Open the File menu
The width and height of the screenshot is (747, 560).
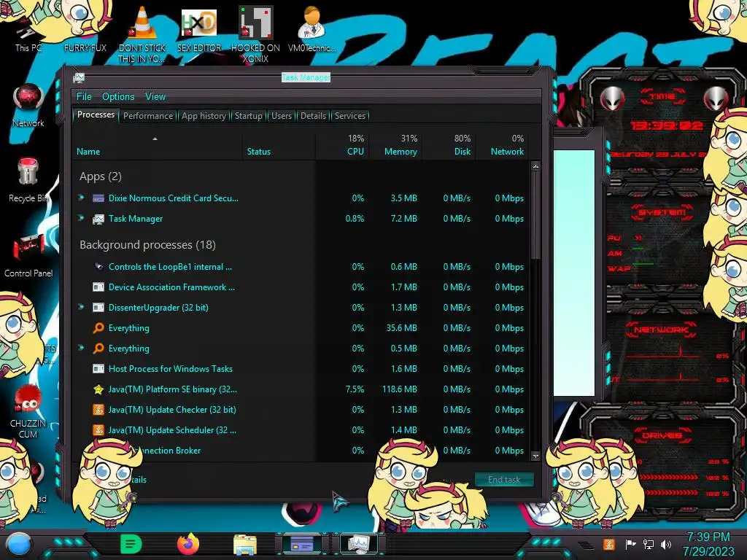coord(84,96)
